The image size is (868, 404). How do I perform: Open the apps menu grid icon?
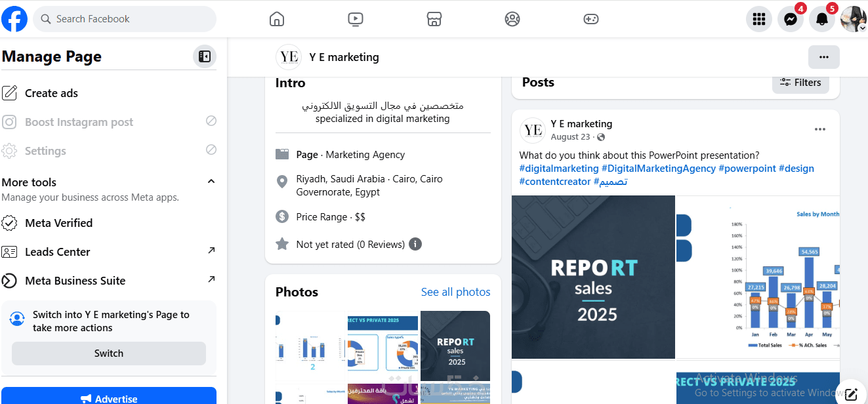pos(759,19)
